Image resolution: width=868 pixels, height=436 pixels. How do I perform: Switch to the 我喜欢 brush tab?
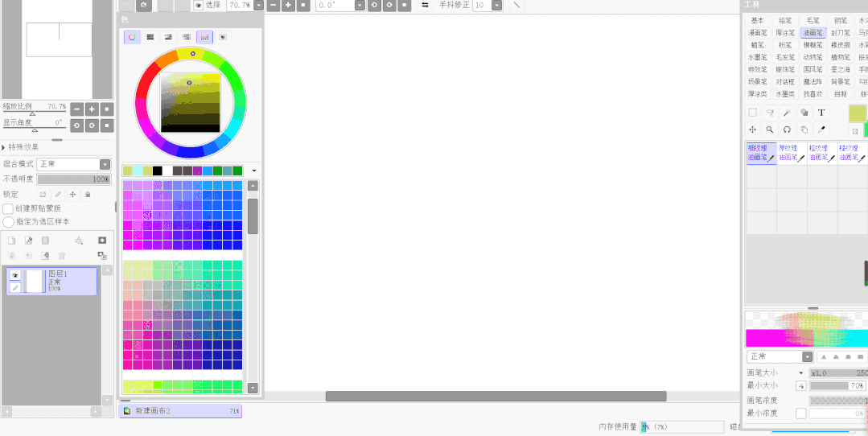(x=812, y=94)
